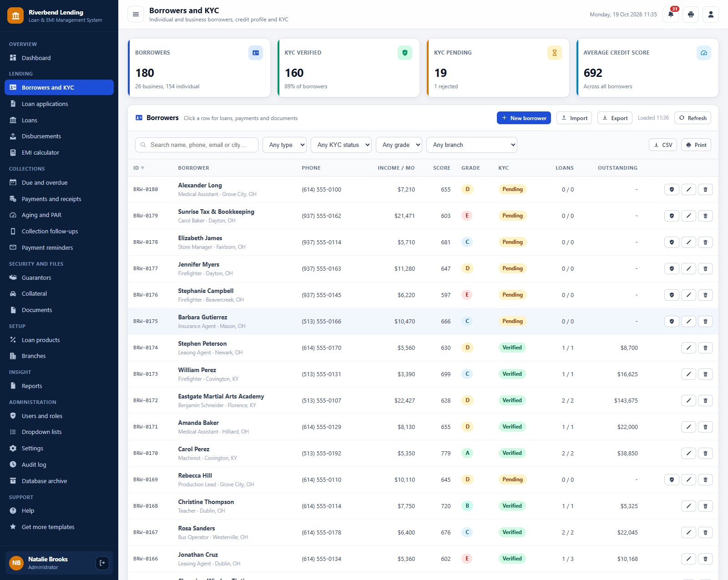Edit Stephanie Campbell record pencil icon
The width and height of the screenshot is (728, 580).
pos(688,295)
